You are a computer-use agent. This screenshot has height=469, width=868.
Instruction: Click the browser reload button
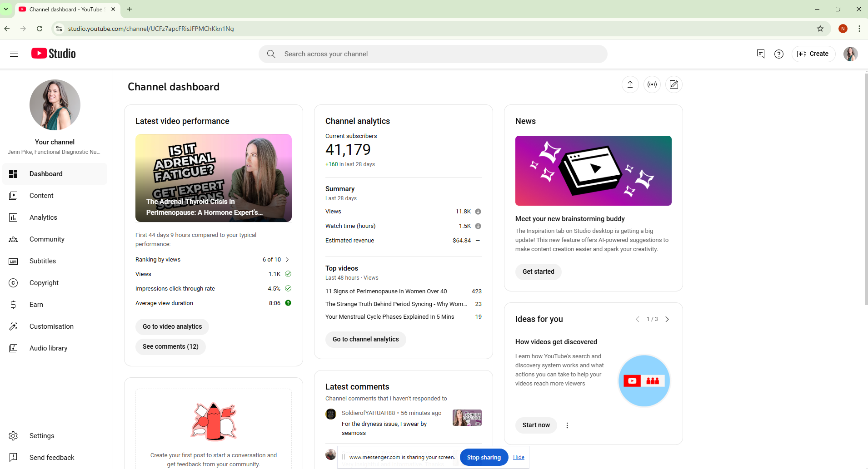click(x=40, y=29)
